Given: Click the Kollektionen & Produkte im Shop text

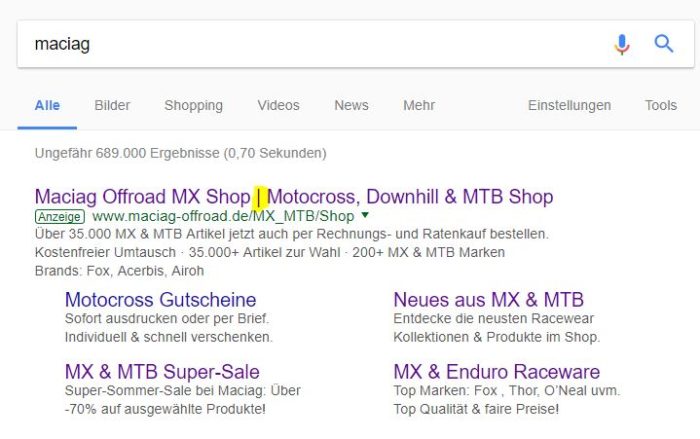Looking at the screenshot, I should pyautogui.click(x=496, y=337).
